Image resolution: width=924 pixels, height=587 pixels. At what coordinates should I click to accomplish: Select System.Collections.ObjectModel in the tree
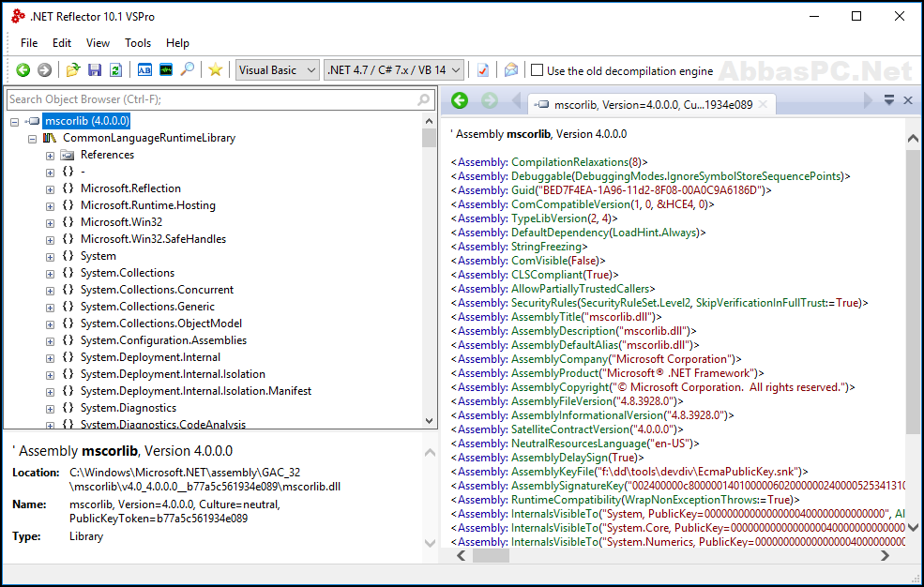(x=160, y=324)
